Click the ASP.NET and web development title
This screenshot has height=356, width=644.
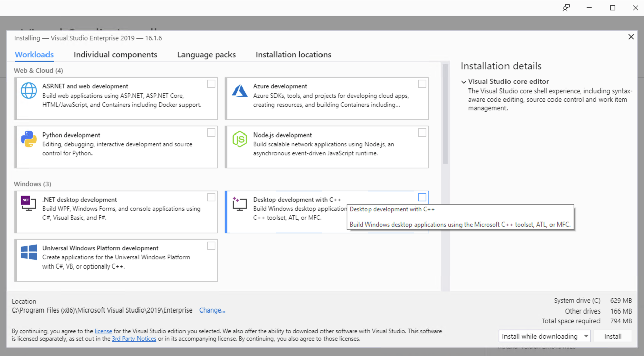tap(85, 86)
